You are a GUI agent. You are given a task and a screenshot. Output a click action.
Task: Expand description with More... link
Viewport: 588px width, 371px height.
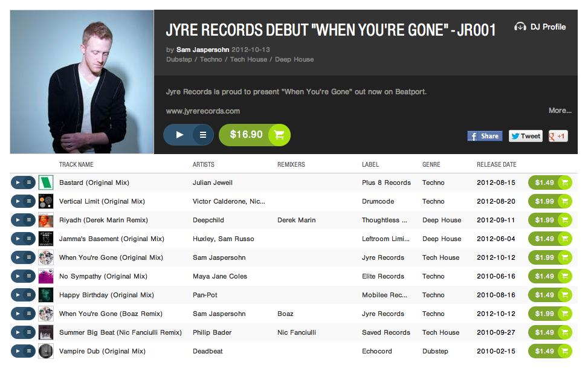coord(560,111)
